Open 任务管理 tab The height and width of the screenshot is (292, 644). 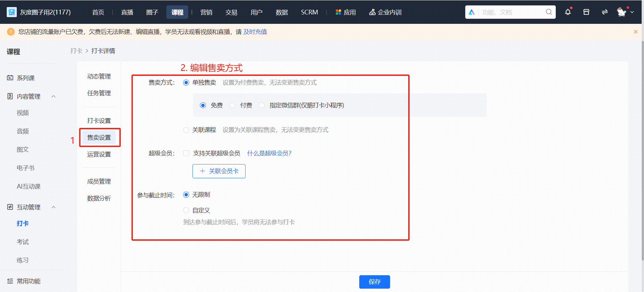click(x=99, y=93)
